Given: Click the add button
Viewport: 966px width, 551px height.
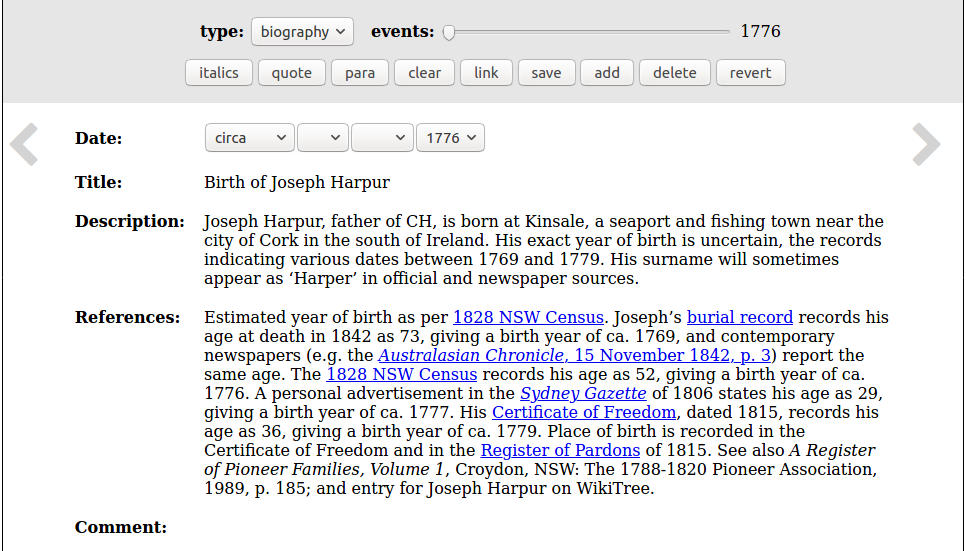Looking at the screenshot, I should pyautogui.click(x=607, y=73).
